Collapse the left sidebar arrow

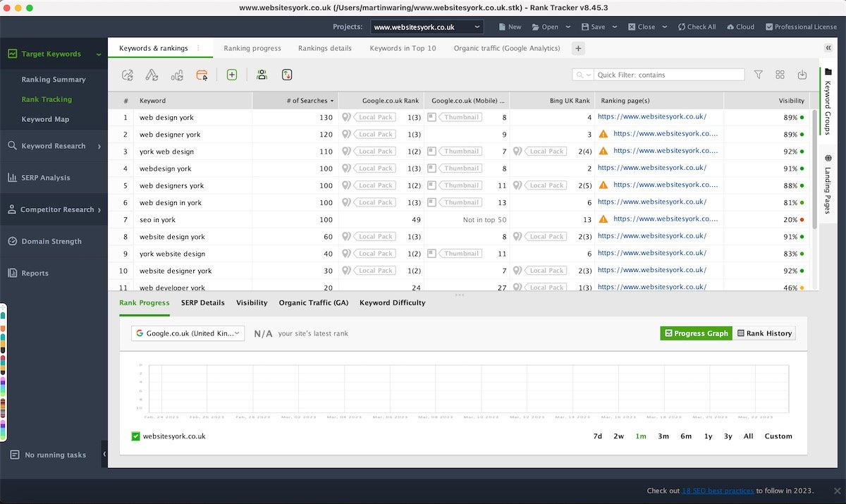pyautogui.click(x=104, y=455)
